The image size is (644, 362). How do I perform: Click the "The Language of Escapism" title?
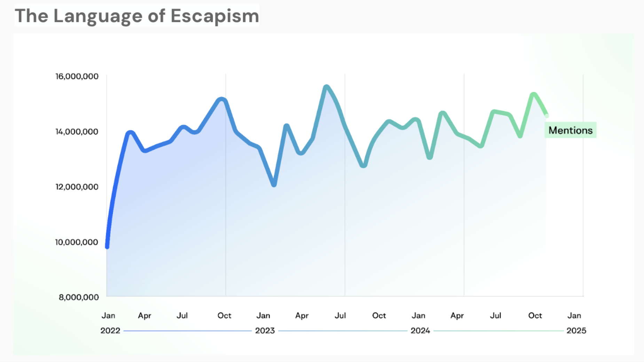click(137, 16)
